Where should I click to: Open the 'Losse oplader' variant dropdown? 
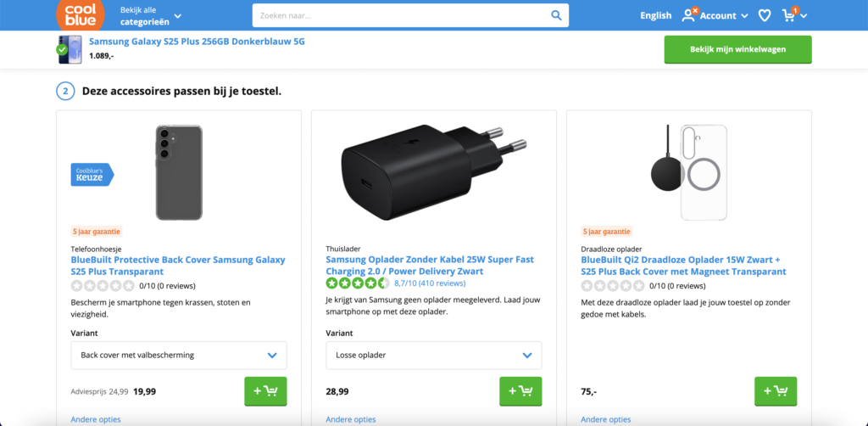coord(433,355)
